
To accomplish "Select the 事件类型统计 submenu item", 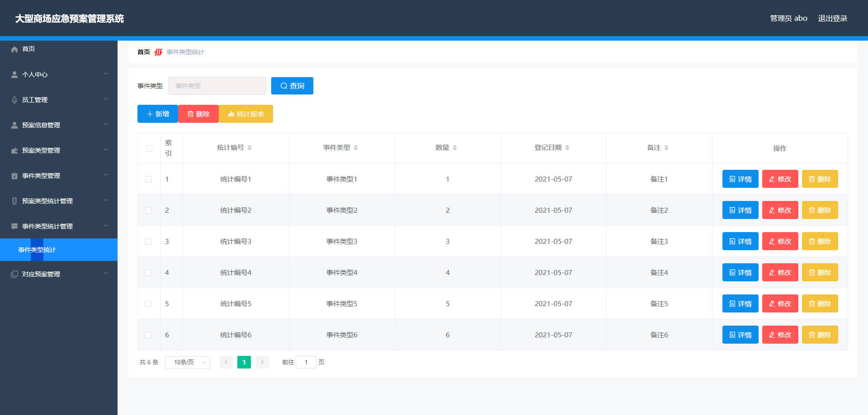I will (x=59, y=250).
